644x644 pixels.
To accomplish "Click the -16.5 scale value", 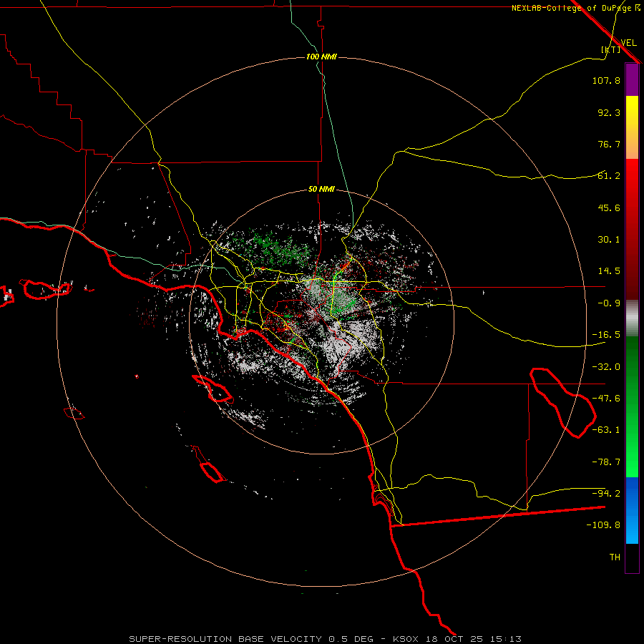I will point(606,335).
